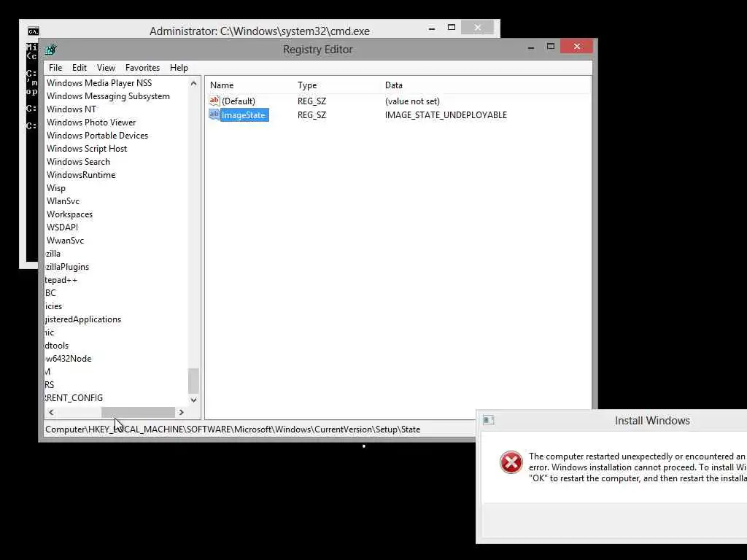Close the Registry Editor window

(577, 46)
